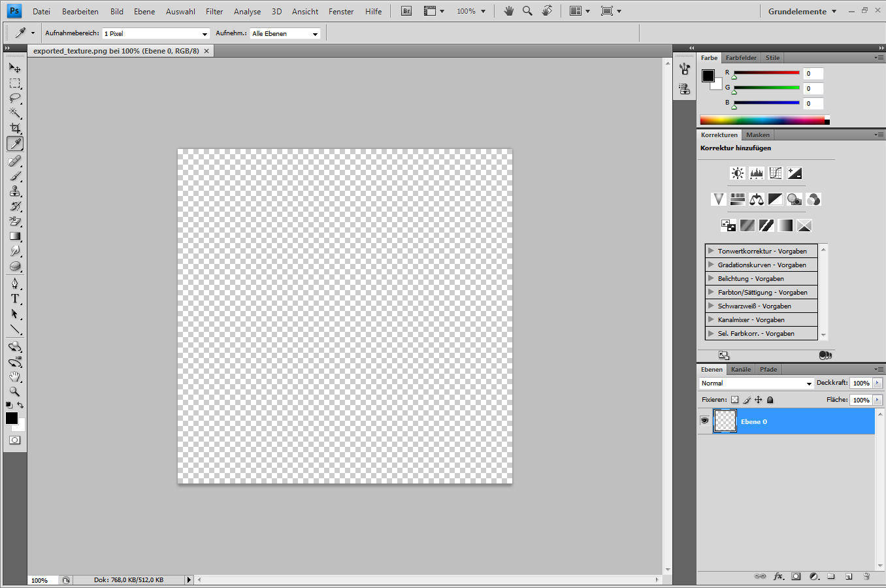The width and height of the screenshot is (886, 588).
Task: Select the Crop tool
Action: (14, 128)
